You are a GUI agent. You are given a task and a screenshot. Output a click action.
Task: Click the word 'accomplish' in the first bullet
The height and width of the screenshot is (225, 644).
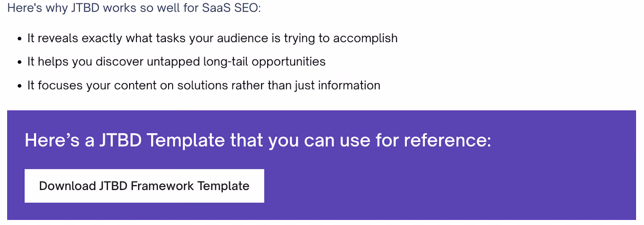[365, 38]
